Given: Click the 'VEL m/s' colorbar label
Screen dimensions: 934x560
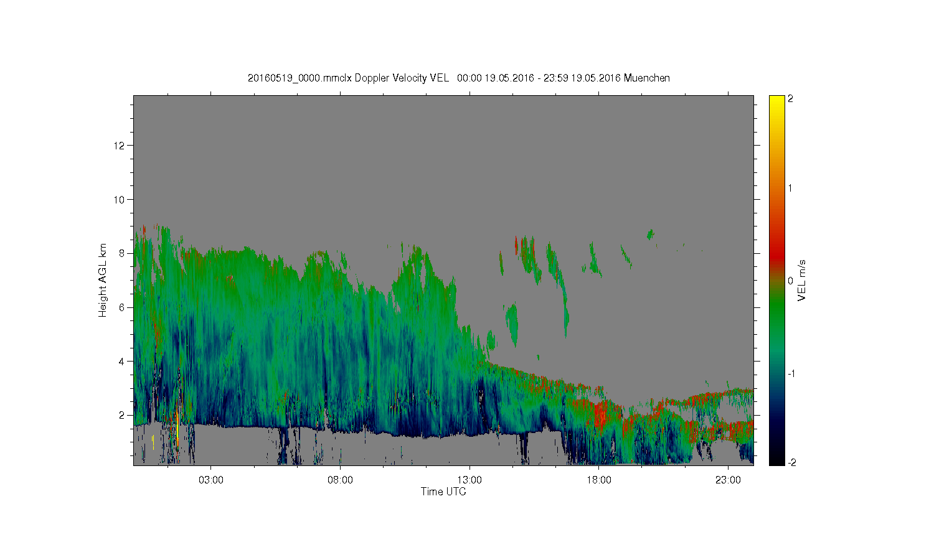Looking at the screenshot, I should (x=802, y=281).
